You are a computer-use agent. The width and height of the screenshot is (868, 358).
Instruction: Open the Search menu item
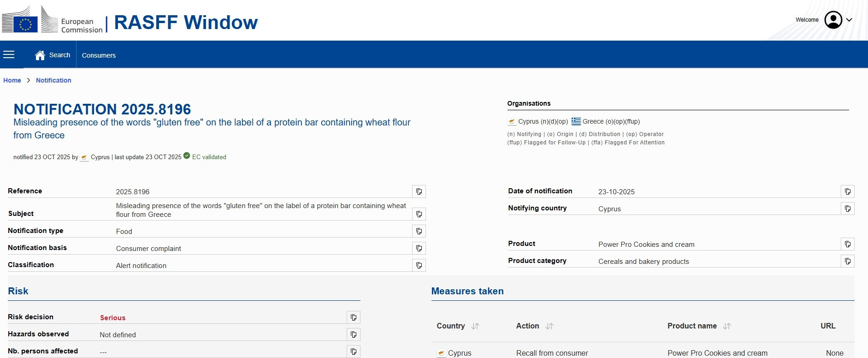tap(60, 55)
